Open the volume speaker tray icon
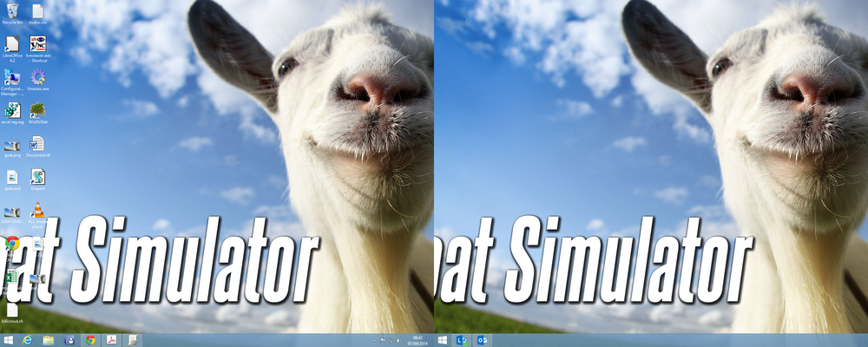The height and width of the screenshot is (347, 868). [398, 340]
